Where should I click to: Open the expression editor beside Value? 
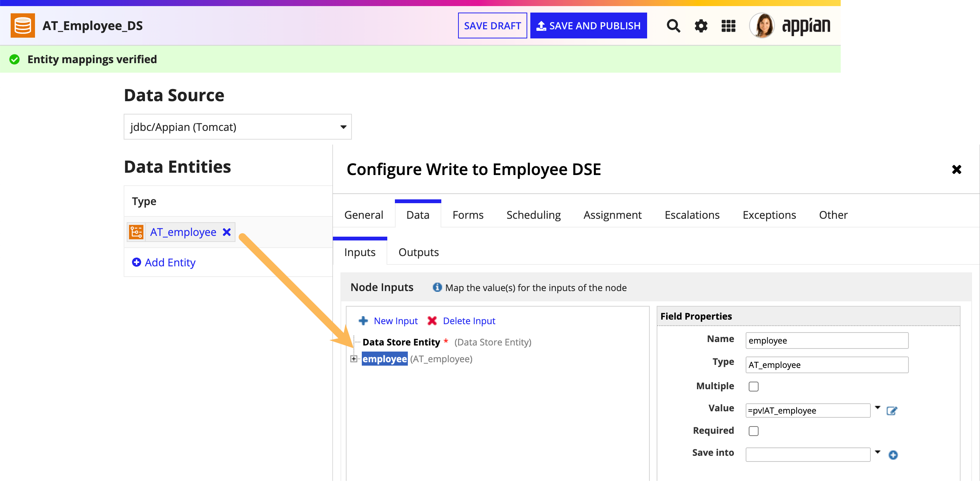click(x=892, y=411)
